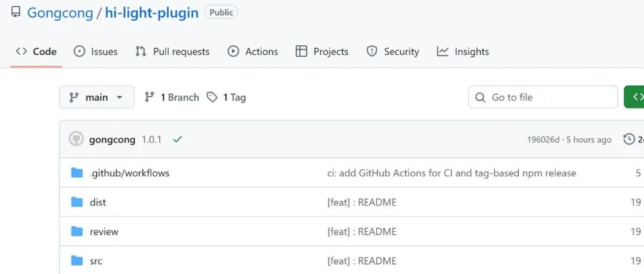644x274 pixels.
Task: Click the Security shield icon
Action: (371, 51)
